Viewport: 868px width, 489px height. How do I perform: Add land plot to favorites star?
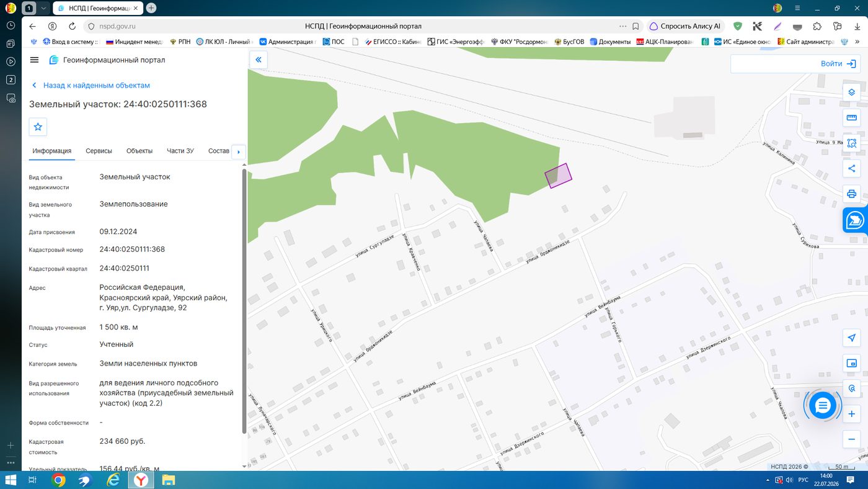tap(38, 127)
